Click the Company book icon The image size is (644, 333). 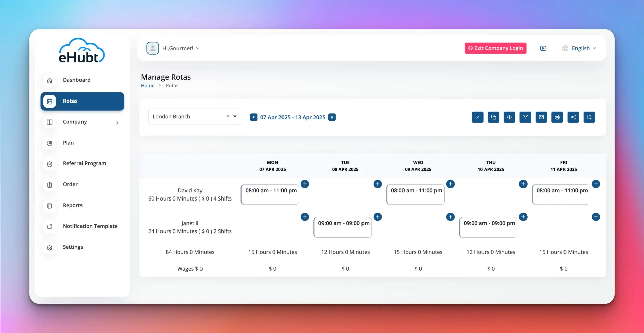[50, 122]
